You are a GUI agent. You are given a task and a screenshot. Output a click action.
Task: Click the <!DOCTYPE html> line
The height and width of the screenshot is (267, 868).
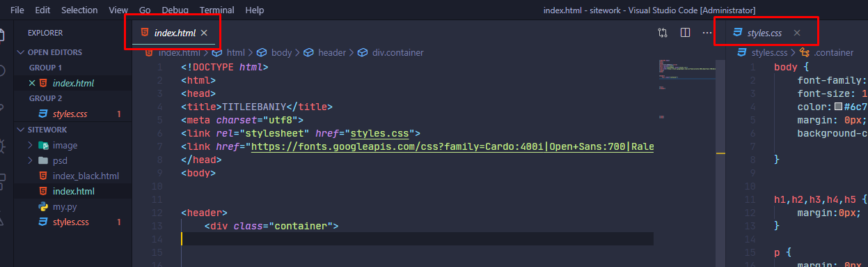click(x=224, y=67)
